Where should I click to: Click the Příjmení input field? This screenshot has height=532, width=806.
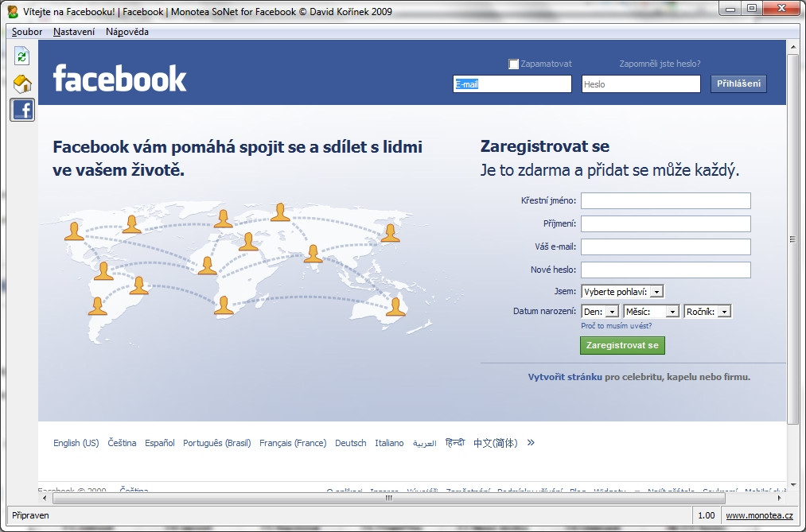click(x=666, y=224)
